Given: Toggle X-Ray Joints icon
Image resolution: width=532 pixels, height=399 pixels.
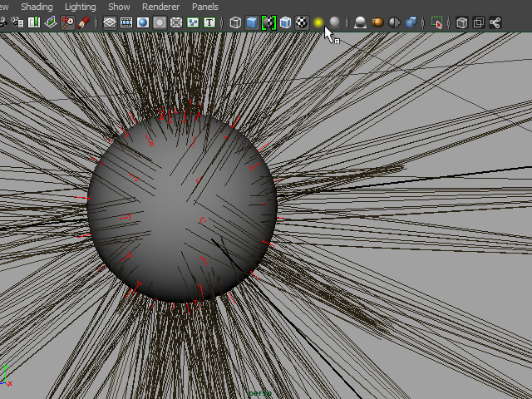Looking at the screenshot, I should click(x=495, y=22).
